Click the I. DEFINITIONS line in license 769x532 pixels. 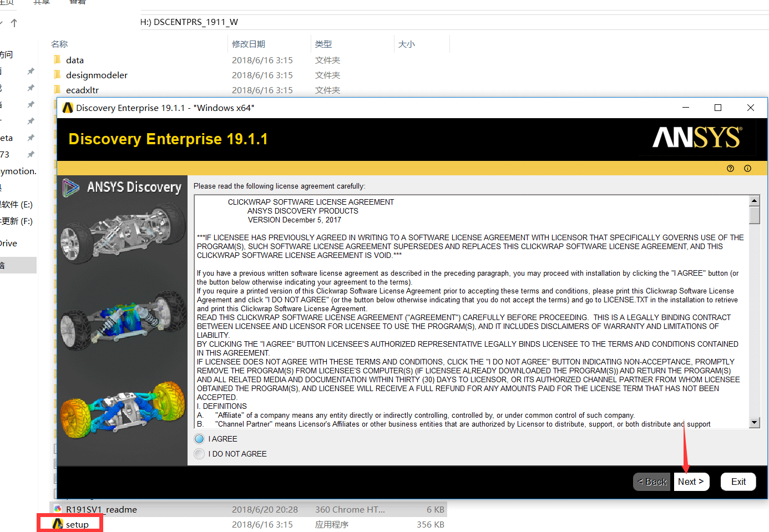(x=222, y=406)
